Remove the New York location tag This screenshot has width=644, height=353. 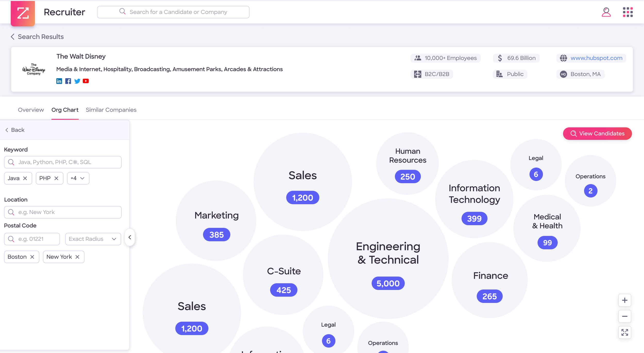77,257
